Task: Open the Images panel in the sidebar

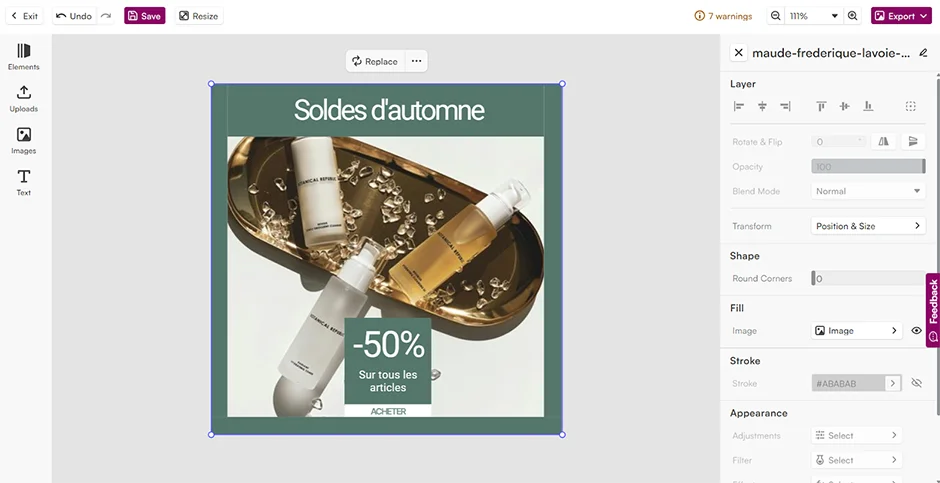Action: (24, 141)
